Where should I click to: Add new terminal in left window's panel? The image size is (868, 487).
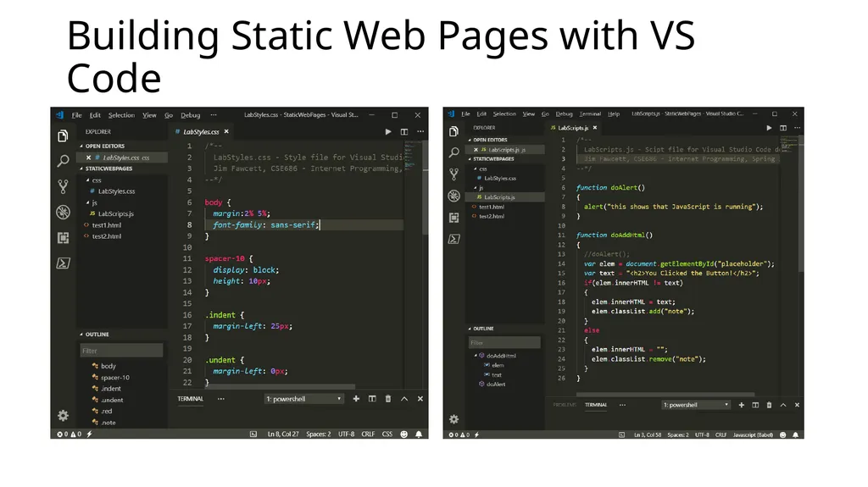pos(356,398)
